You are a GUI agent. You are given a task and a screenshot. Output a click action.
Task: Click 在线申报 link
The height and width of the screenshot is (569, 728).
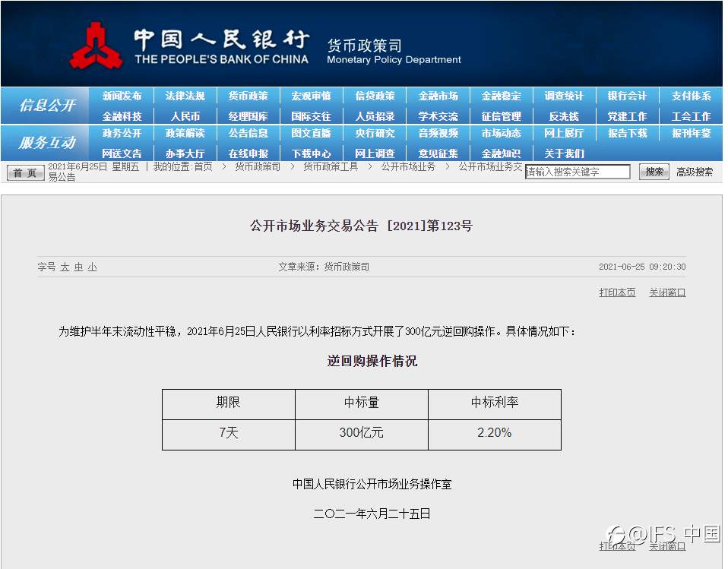248,153
